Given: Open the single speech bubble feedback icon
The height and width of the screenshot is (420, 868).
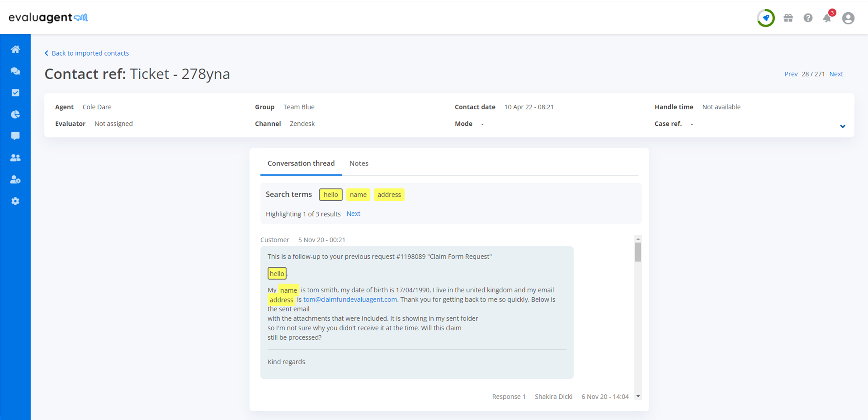Looking at the screenshot, I should pos(15,136).
